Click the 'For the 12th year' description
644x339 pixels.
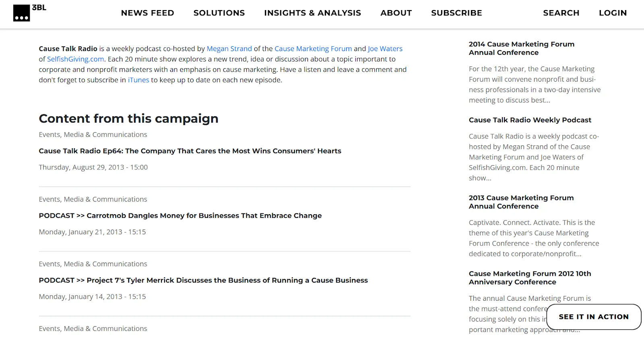click(535, 85)
